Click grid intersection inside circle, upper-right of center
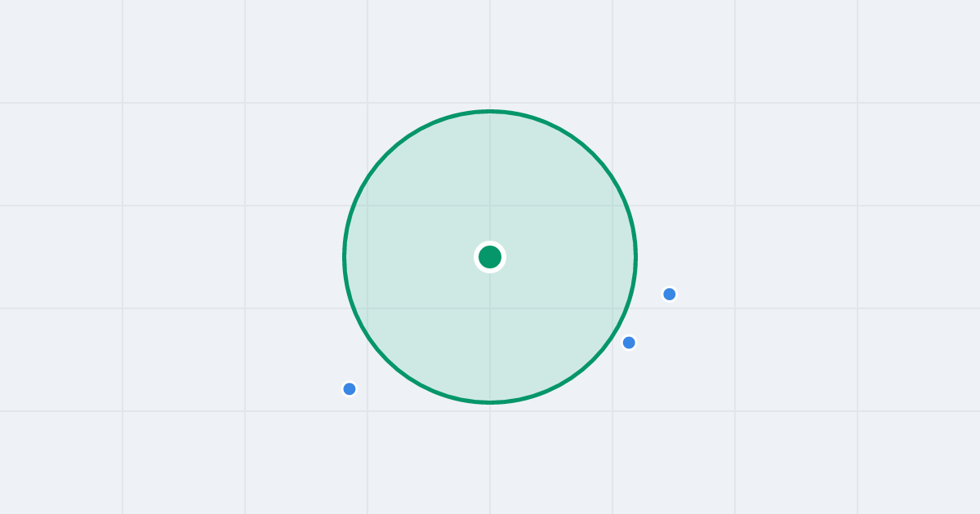This screenshot has height=514, width=980. (612, 206)
